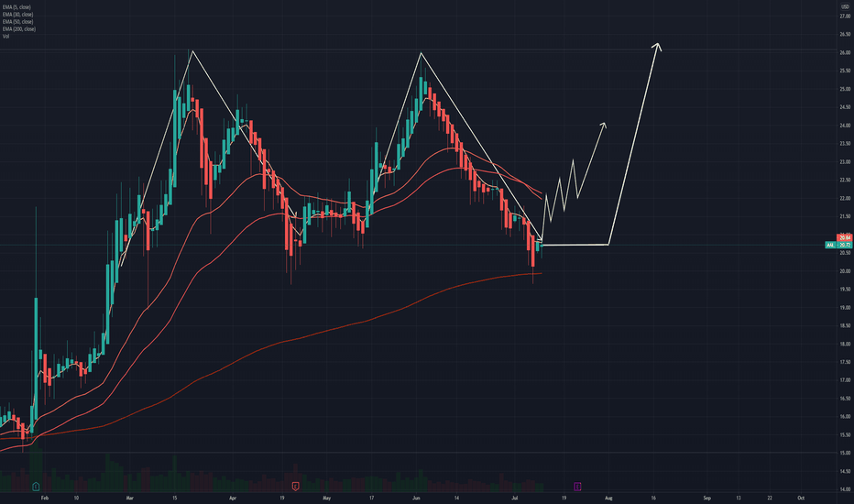Click the Feb label on time axis
Screen dimensions: 854x504
(x=45, y=498)
